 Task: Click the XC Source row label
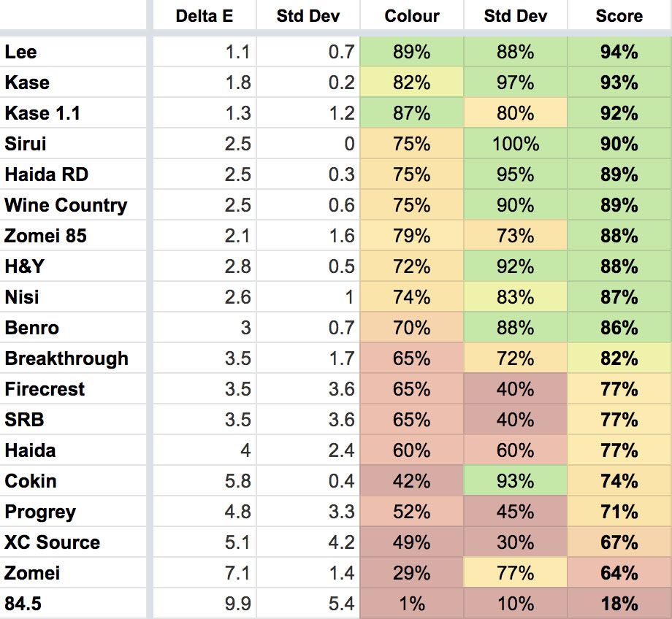pos(53,542)
